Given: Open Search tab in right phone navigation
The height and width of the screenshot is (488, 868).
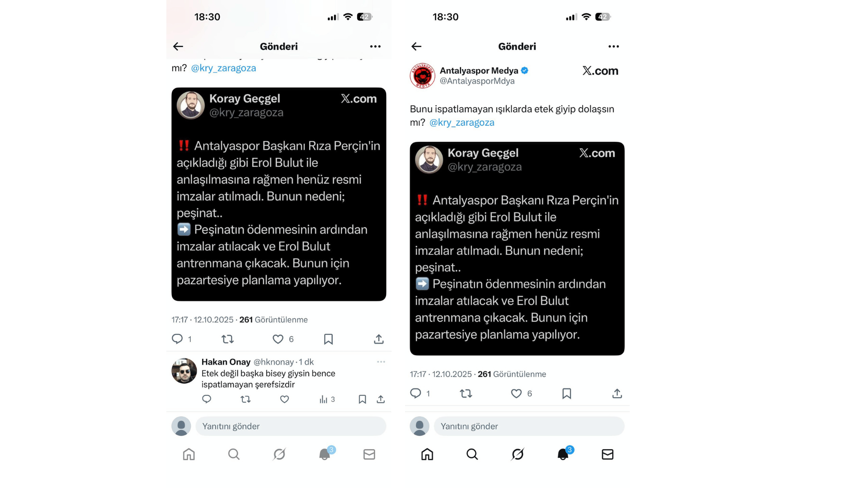Looking at the screenshot, I should (x=472, y=454).
